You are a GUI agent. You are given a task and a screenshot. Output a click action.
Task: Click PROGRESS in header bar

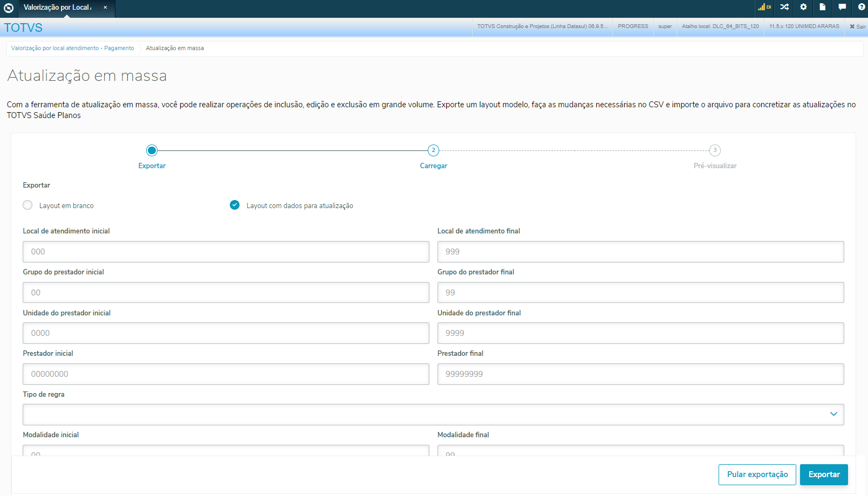633,26
